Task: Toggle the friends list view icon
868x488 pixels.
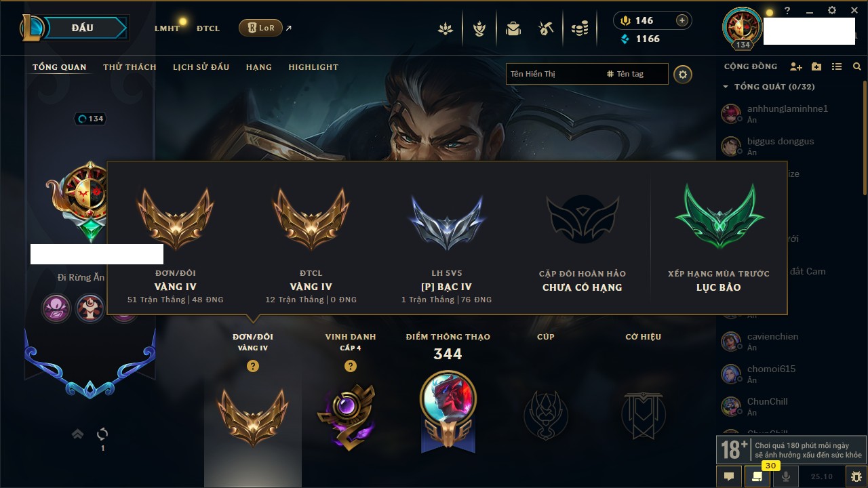Action: (x=837, y=66)
